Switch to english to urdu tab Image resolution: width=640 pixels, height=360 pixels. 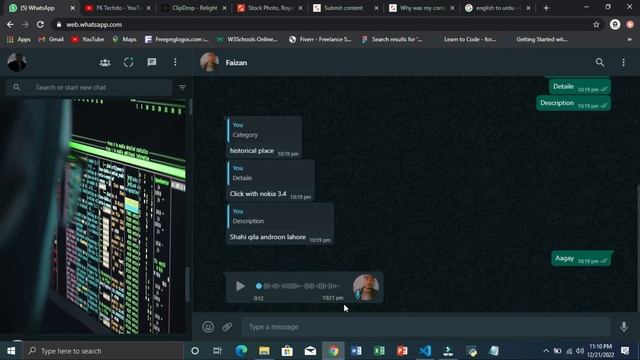(x=498, y=8)
